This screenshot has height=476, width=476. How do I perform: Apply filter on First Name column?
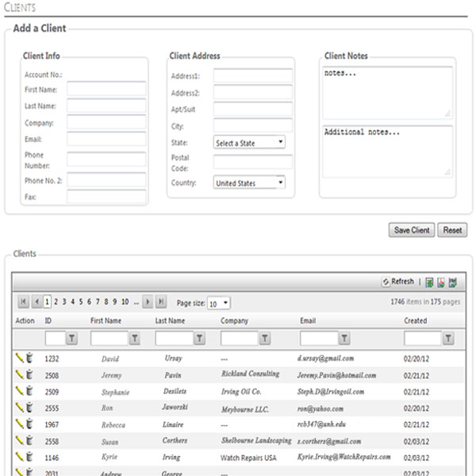tap(135, 338)
